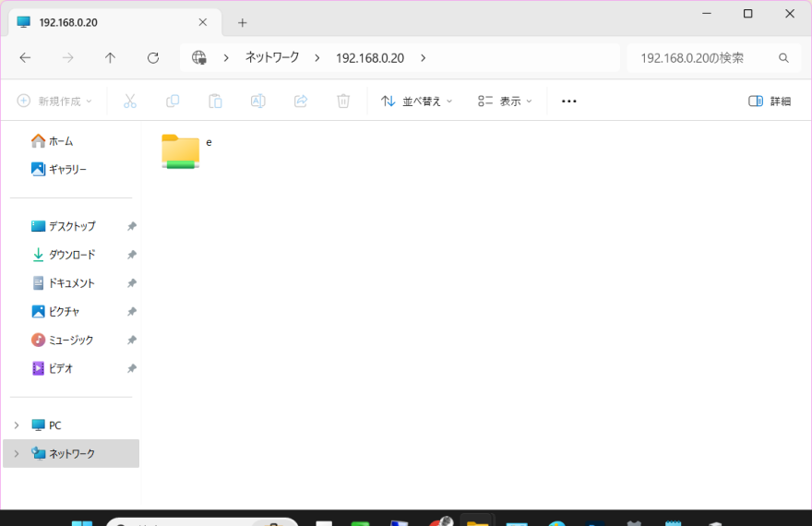Close the 192.168.0.20 tab

[x=203, y=22]
